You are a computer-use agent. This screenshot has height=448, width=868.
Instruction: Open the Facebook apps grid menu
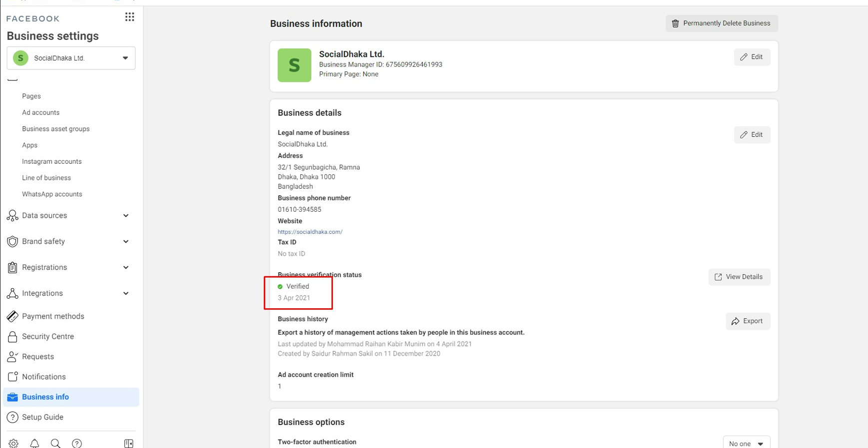129,17
